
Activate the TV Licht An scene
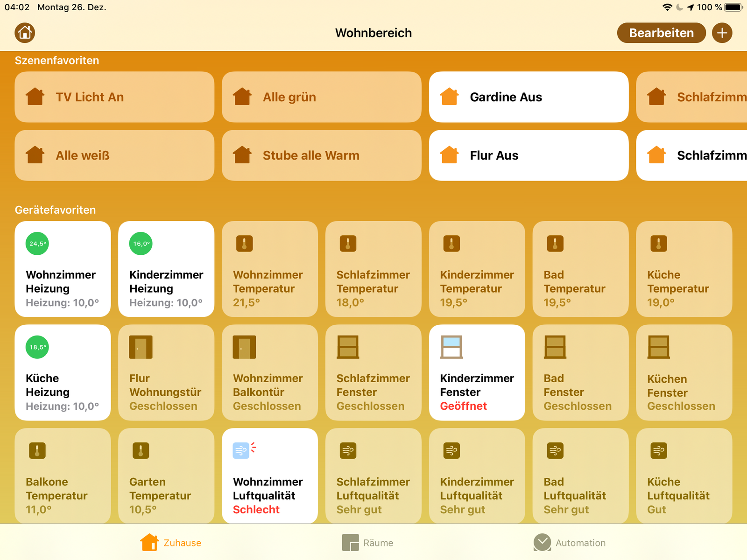pyautogui.click(x=114, y=97)
